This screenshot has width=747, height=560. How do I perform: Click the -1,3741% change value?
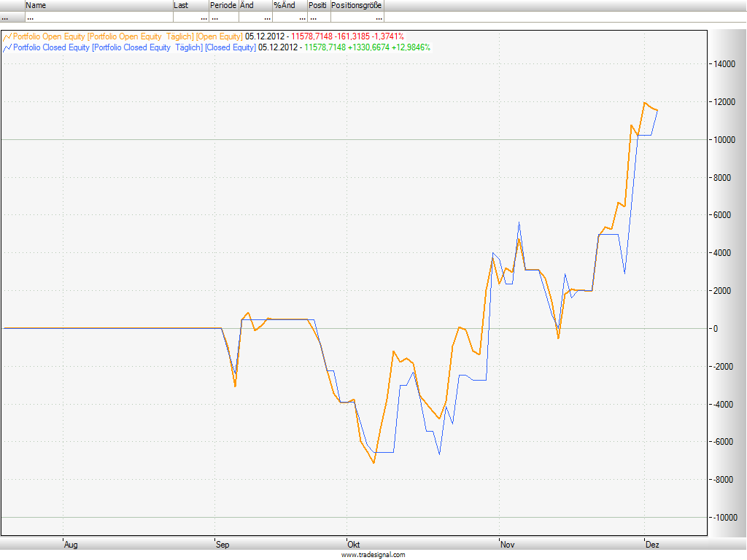(x=388, y=36)
